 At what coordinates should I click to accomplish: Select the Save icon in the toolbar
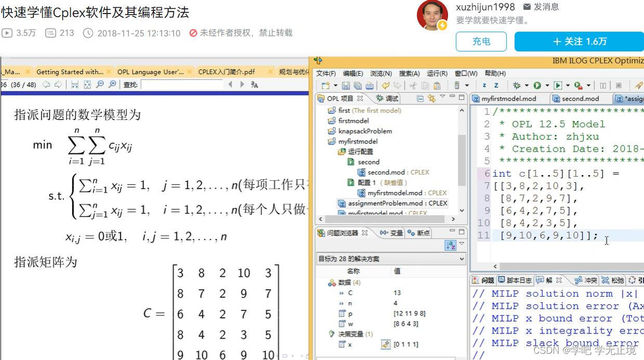pyautogui.click(x=346, y=85)
